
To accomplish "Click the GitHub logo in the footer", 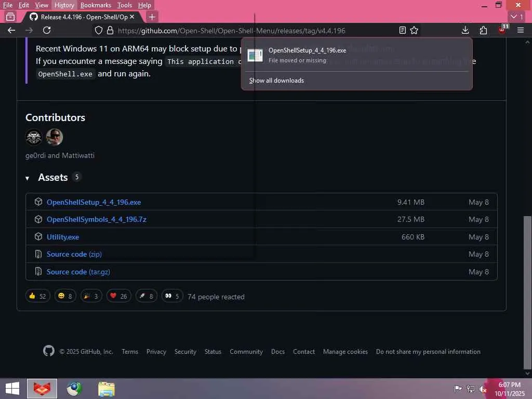I will (49, 351).
